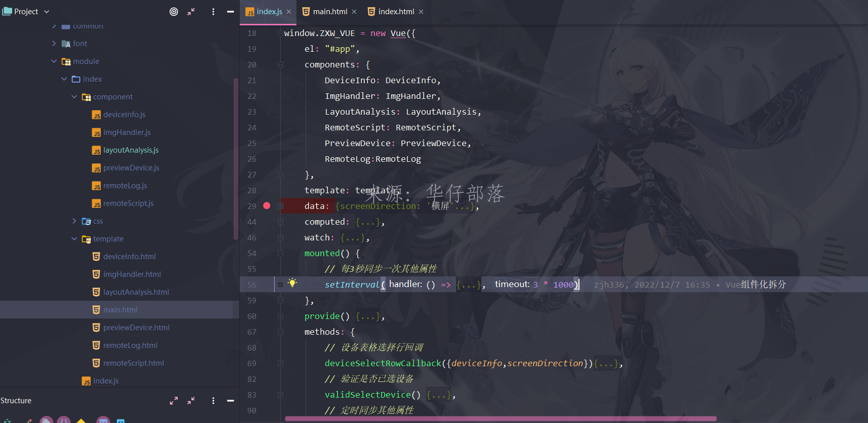The width and height of the screenshot is (868, 423).
Task: Collapse the template folder
Action: [x=74, y=239]
